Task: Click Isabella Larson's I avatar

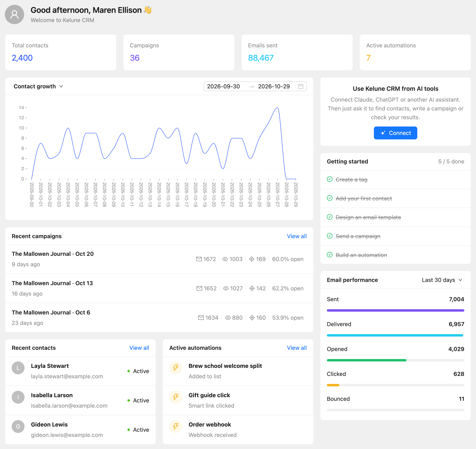Action: 18,397
